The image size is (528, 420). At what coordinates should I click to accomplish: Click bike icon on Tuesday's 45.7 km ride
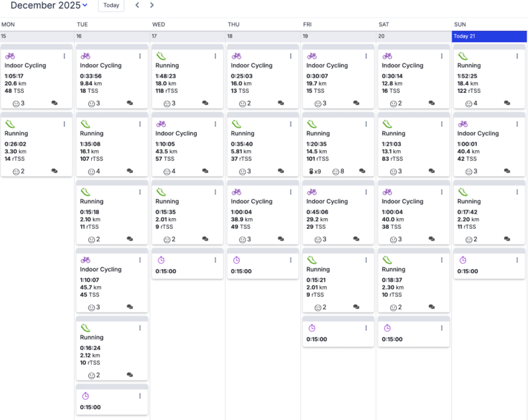pos(85,260)
